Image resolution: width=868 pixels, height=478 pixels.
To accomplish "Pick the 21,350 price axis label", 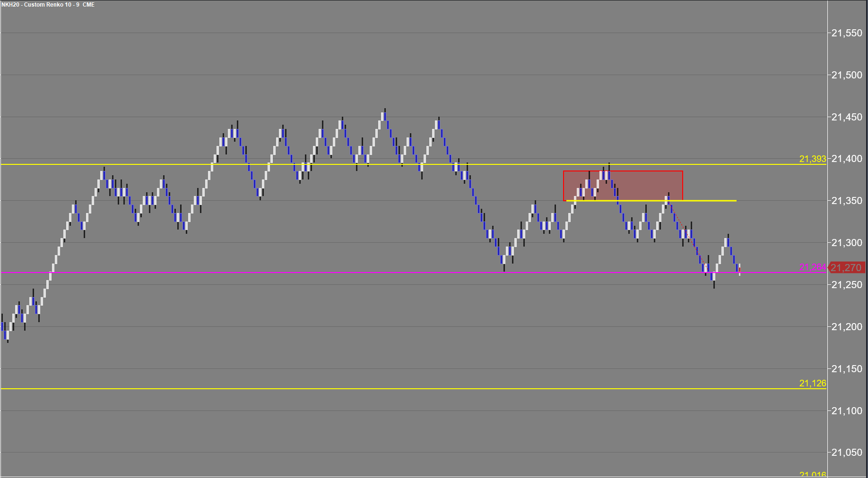I will (847, 201).
